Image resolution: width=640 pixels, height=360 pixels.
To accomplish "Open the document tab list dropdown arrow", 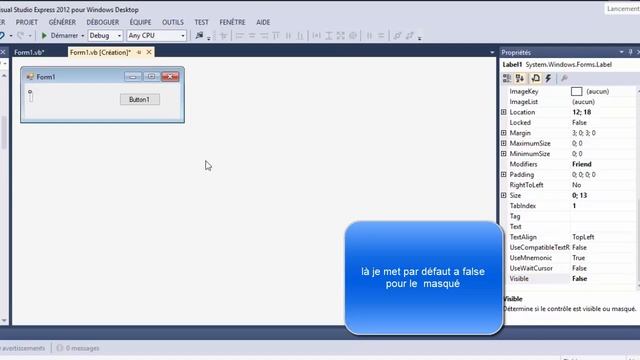I will [x=492, y=52].
